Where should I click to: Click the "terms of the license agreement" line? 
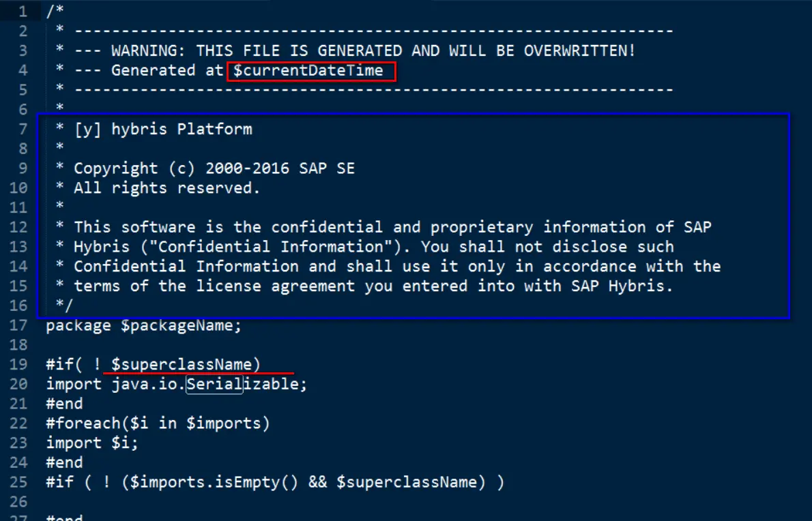pyautogui.click(x=373, y=286)
